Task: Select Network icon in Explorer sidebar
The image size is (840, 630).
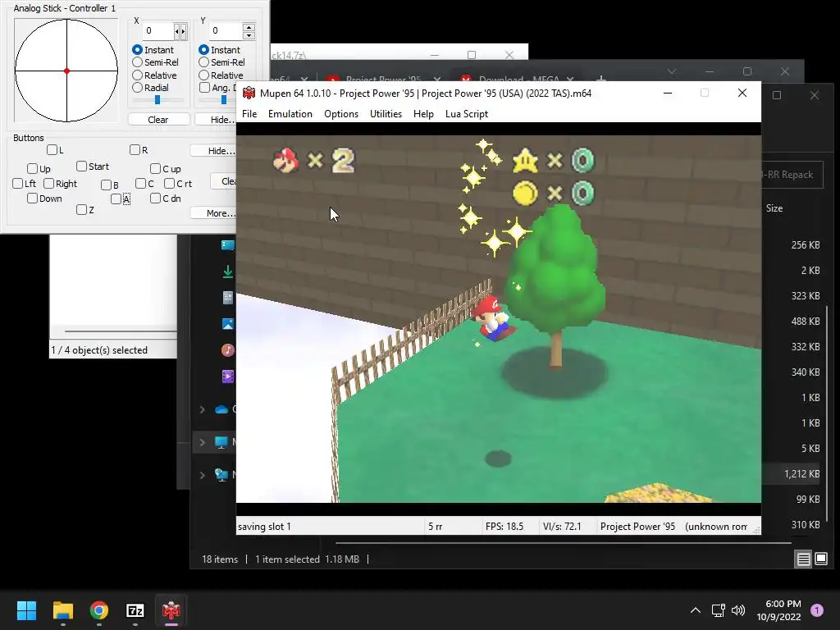Action: pos(221,475)
